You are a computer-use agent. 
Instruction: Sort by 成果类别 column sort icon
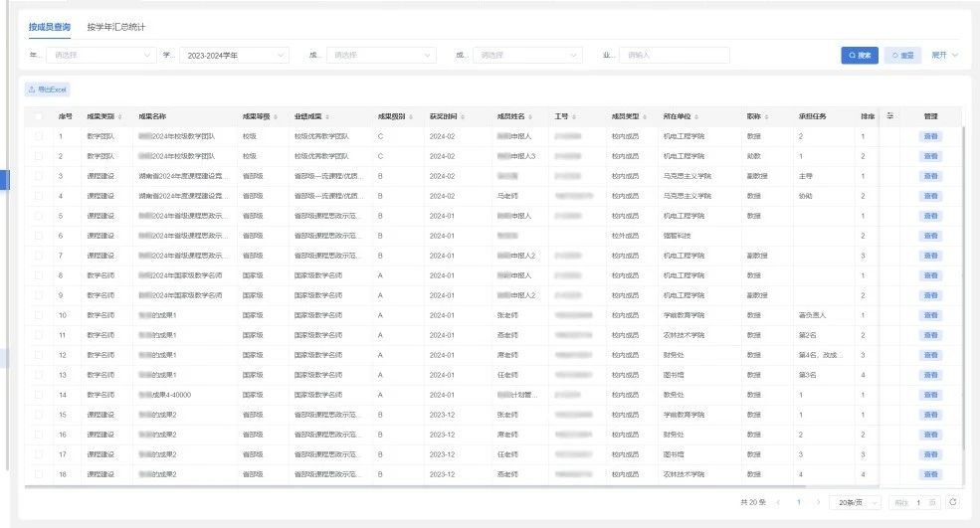121,117
